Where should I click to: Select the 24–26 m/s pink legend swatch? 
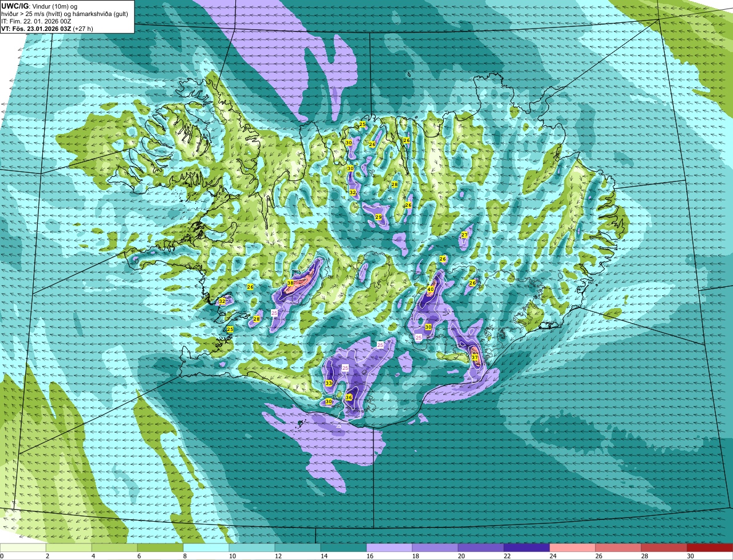click(573, 547)
